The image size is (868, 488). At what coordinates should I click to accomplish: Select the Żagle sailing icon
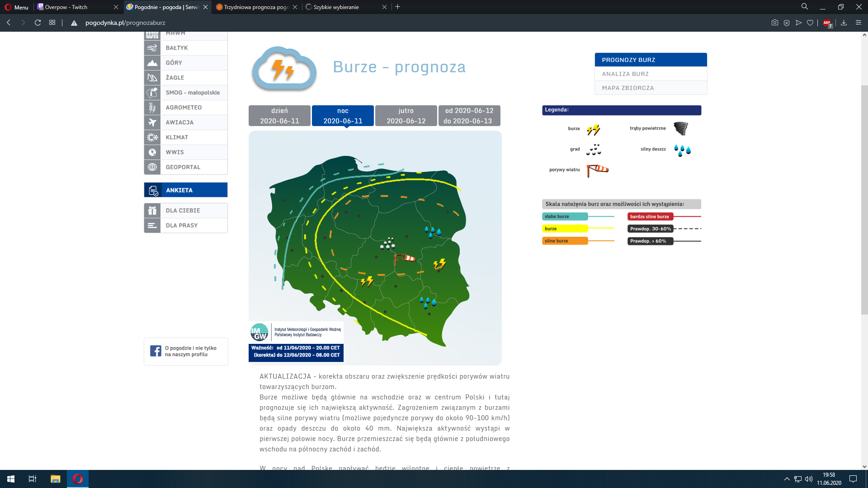tap(152, 78)
